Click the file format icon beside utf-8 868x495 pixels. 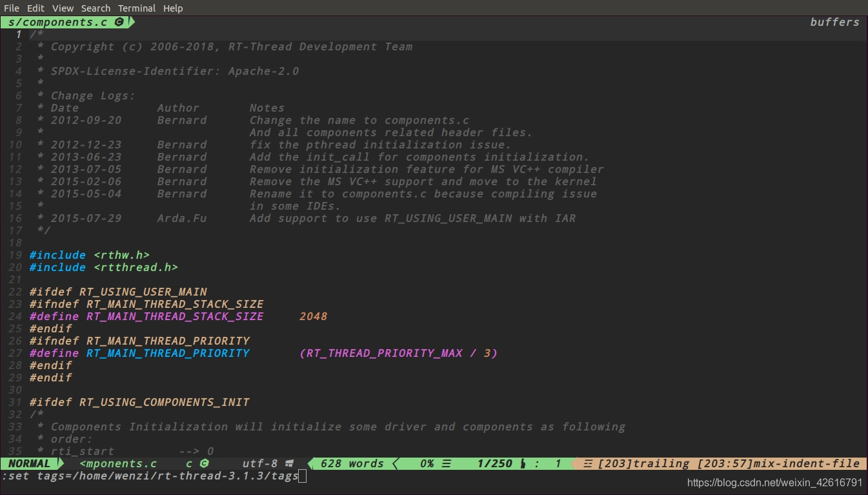pos(290,463)
